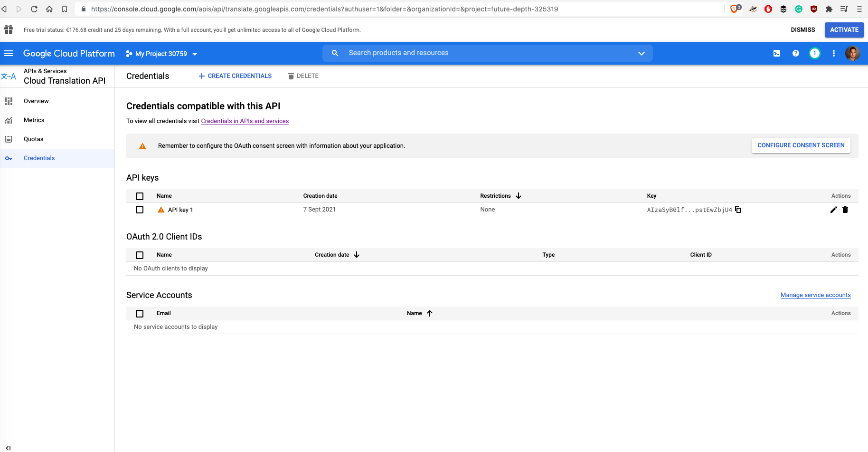Click the Client ID column header
Screen dimensions: 868x452
(x=701, y=255)
